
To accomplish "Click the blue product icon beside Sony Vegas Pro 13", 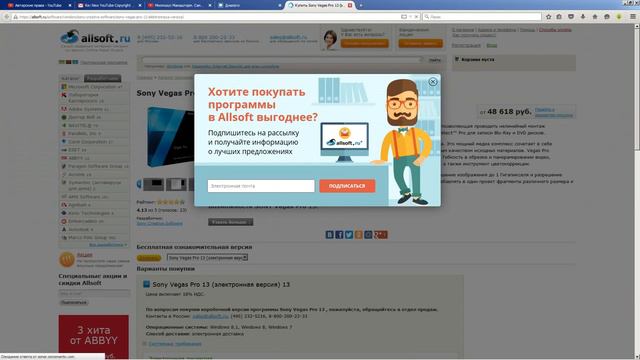I will point(146,284).
